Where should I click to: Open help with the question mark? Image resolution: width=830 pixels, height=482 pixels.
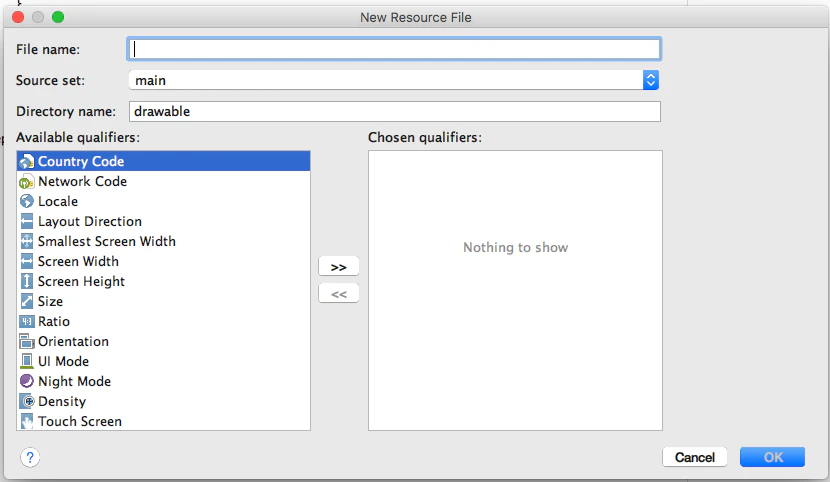tap(30, 458)
